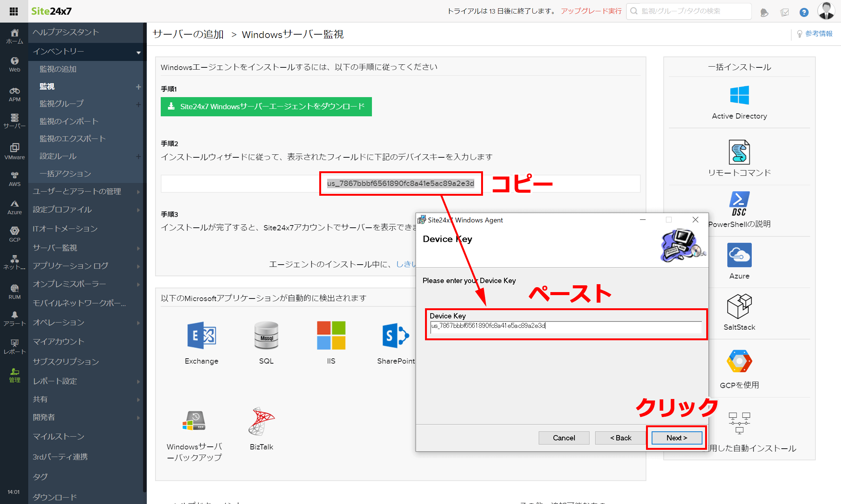Click the SQL database icon

coord(266,335)
